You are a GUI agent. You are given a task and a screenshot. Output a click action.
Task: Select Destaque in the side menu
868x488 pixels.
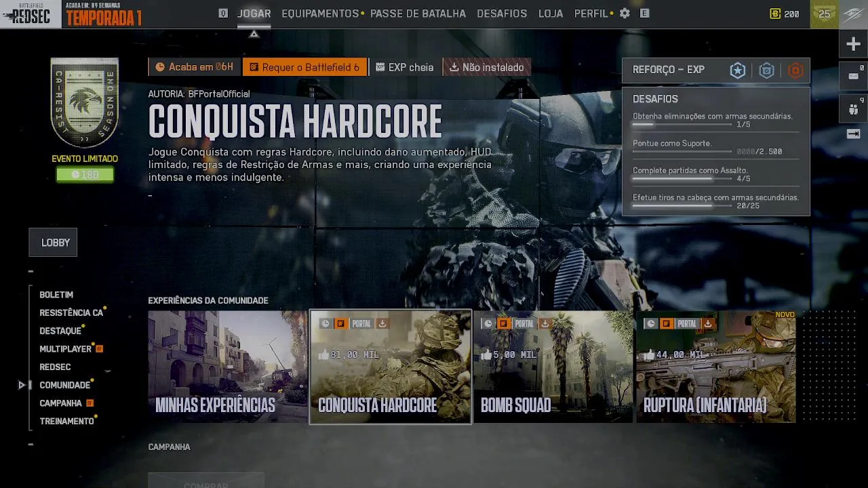coord(60,331)
